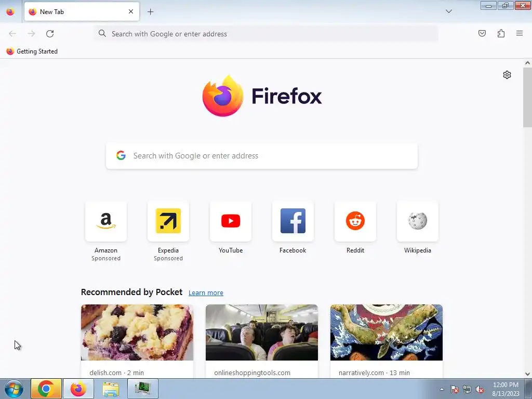Open the airplane passengers story thumbnail
The height and width of the screenshot is (399, 532).
pos(262,332)
